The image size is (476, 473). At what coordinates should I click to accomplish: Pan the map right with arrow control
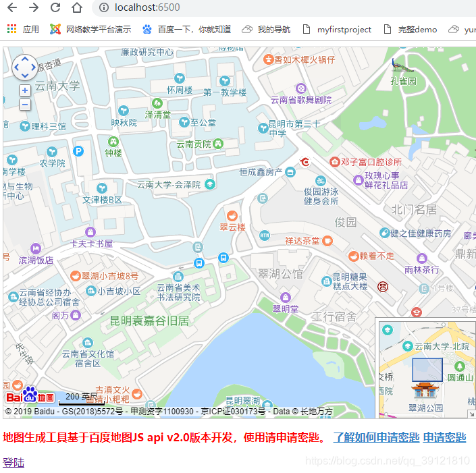(x=33, y=67)
